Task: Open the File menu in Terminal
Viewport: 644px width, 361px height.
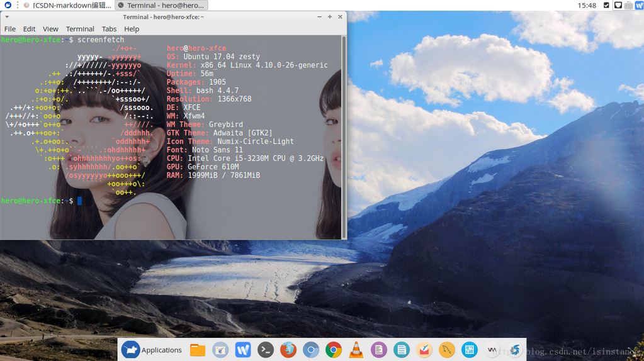Action: (10, 29)
